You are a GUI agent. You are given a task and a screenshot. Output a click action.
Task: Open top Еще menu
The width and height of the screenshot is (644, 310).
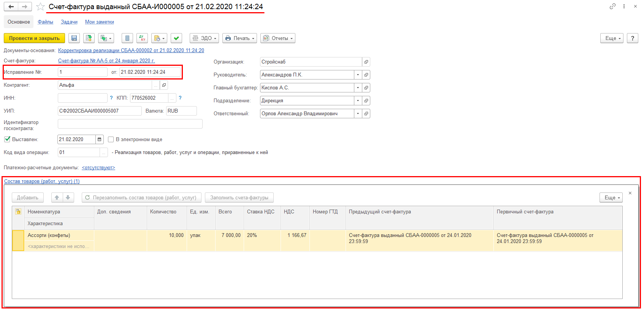point(612,38)
